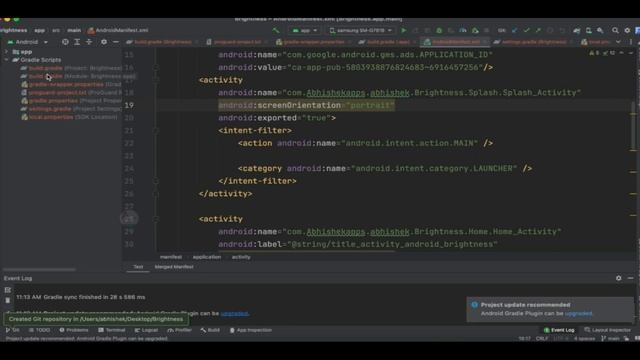The width and height of the screenshot is (640, 360).
Task: Select the Text bottom editor tab
Action: (138, 267)
